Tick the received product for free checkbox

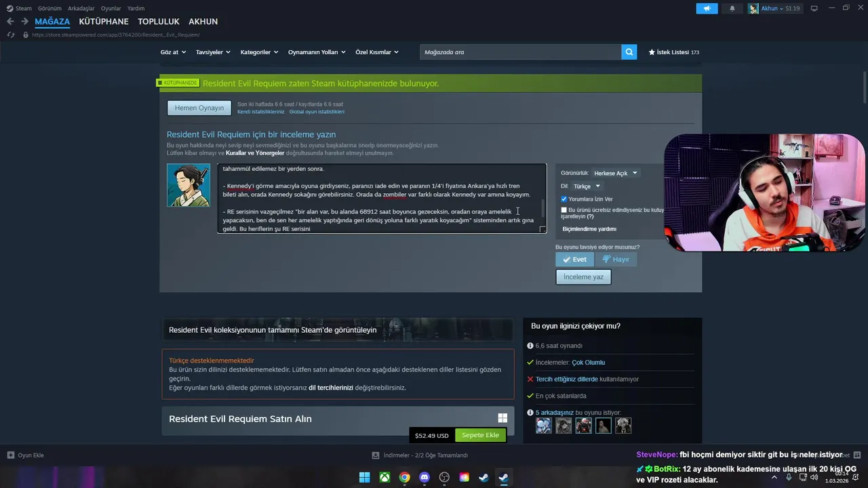point(564,210)
